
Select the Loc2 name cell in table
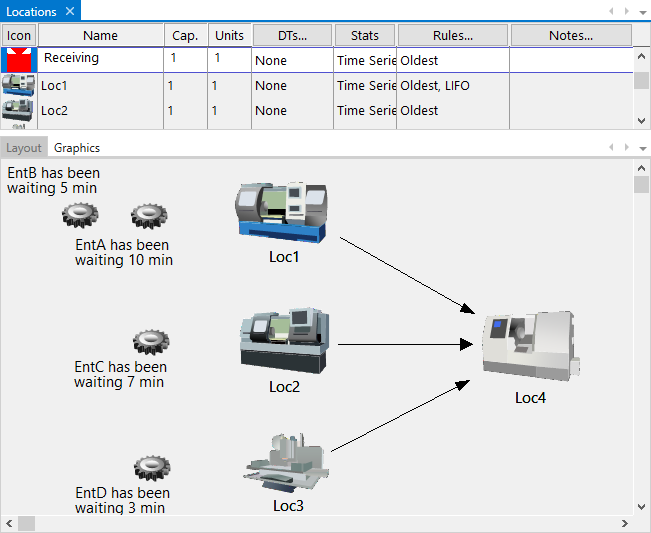click(x=100, y=111)
